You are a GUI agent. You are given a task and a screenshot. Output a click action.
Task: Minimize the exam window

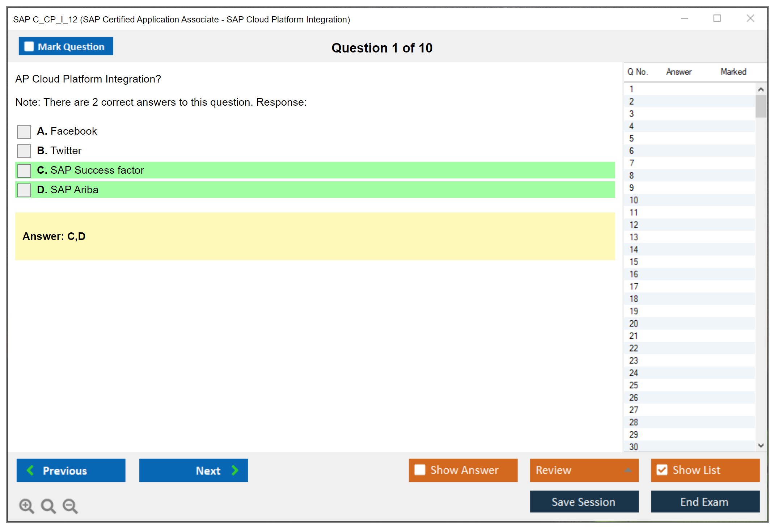click(x=684, y=18)
